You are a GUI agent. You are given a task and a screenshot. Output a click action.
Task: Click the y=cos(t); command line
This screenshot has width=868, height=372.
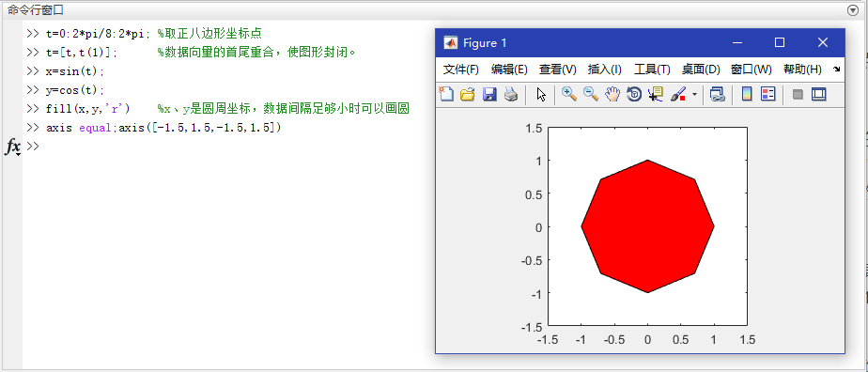coord(75,90)
